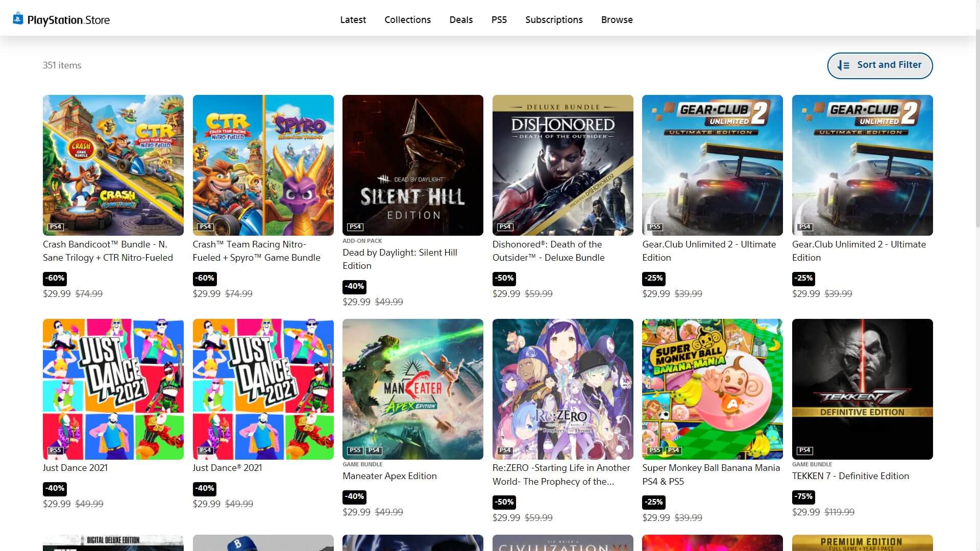The width and height of the screenshot is (980, 551).
Task: Click the PlayStation Store shopping bag logo
Action: tap(18, 19)
